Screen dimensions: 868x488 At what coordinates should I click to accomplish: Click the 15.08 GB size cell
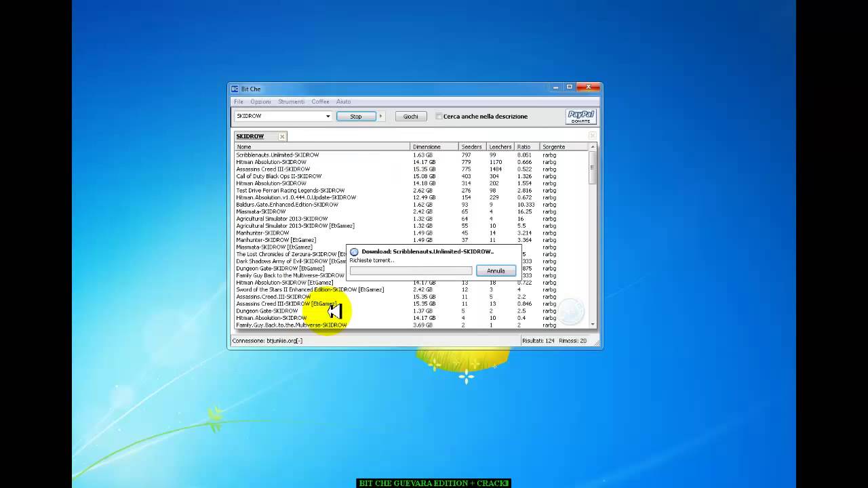[x=425, y=176]
